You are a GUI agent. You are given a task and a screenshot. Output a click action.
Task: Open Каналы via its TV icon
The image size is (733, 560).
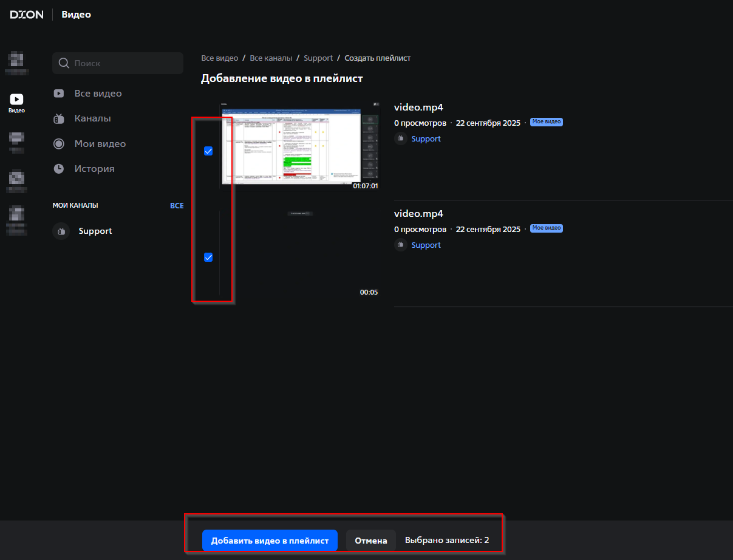tap(59, 119)
